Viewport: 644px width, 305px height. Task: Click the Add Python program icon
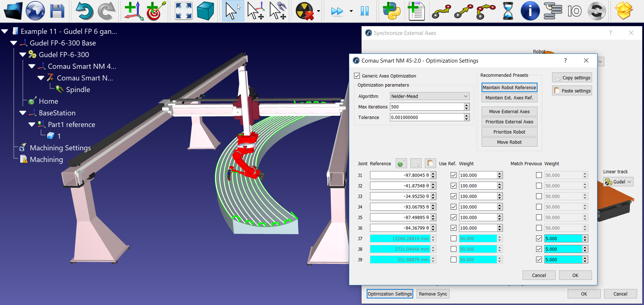391,11
